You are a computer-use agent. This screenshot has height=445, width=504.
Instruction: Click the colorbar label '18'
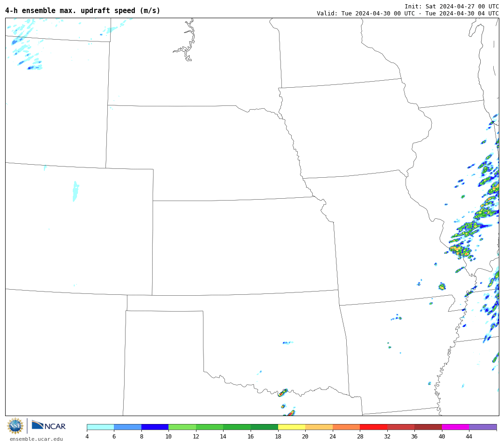click(x=278, y=436)
